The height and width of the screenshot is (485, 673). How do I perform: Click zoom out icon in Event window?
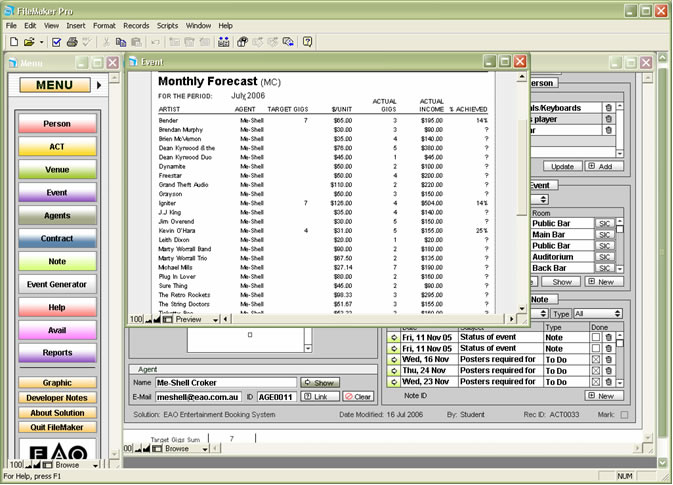pos(149,319)
